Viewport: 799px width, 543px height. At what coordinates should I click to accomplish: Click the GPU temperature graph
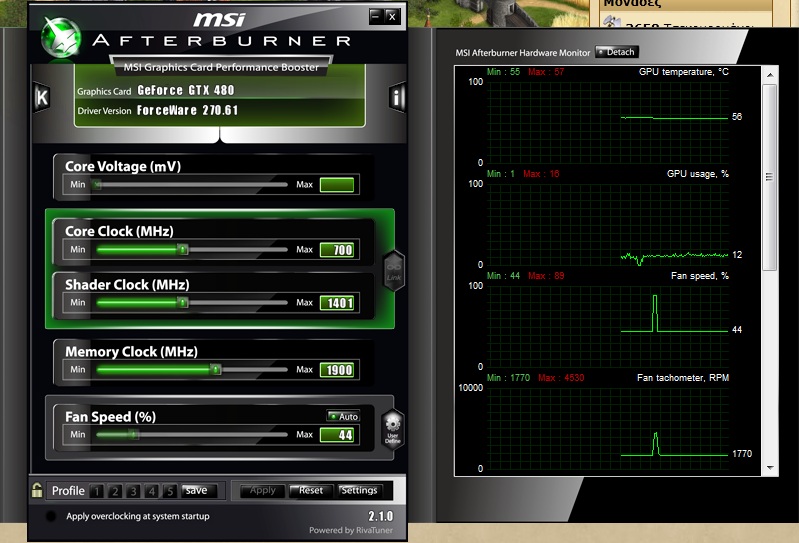pos(608,122)
